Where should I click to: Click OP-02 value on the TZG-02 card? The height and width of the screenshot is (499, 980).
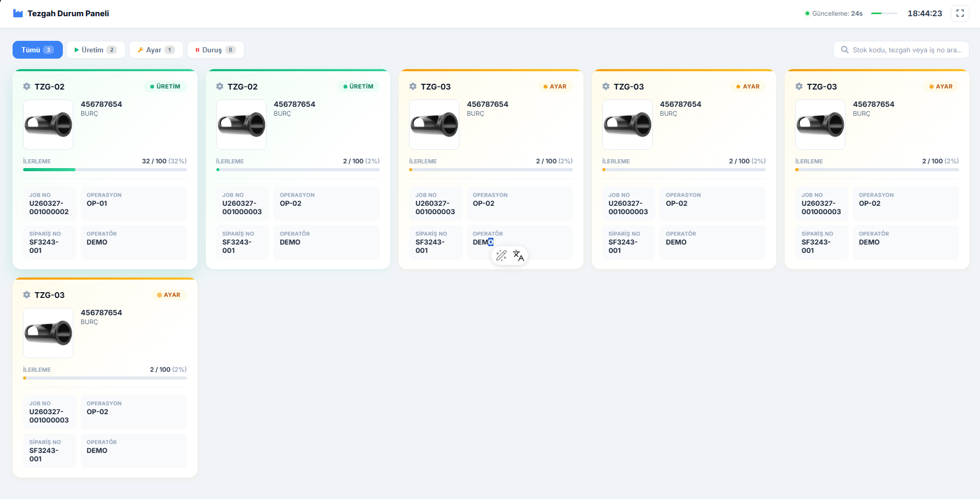coord(290,203)
